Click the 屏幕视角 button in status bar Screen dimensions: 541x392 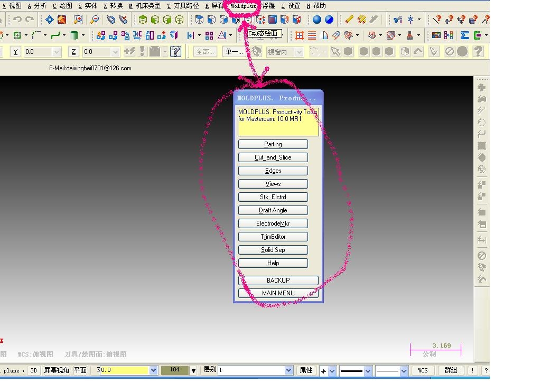pyautogui.click(x=57, y=370)
